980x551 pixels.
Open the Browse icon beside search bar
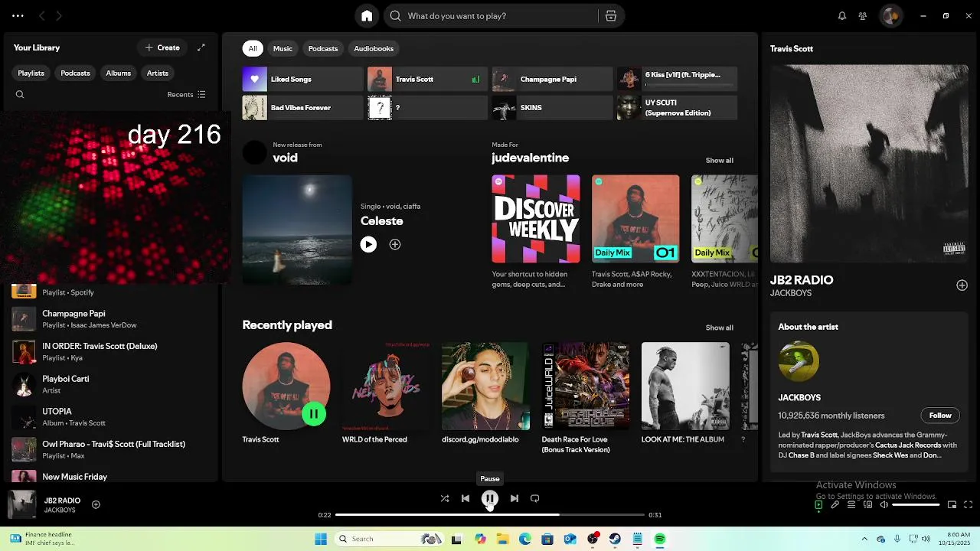coord(611,16)
